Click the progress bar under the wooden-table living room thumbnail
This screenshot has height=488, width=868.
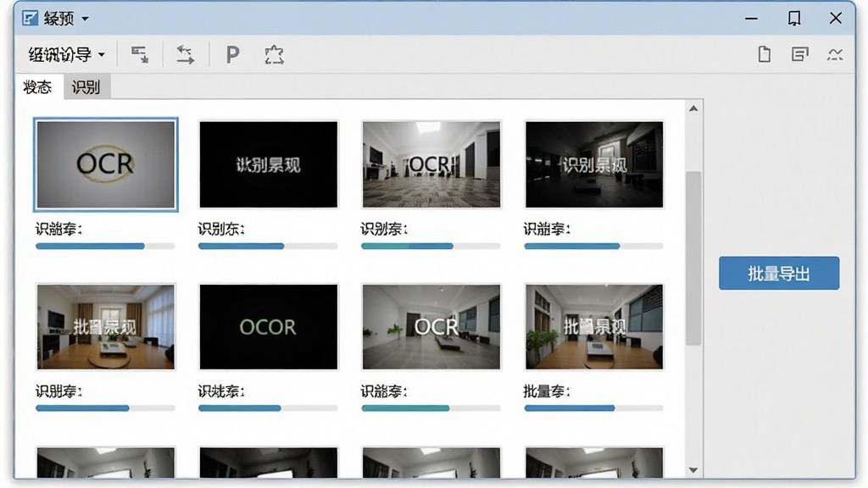coord(105,408)
